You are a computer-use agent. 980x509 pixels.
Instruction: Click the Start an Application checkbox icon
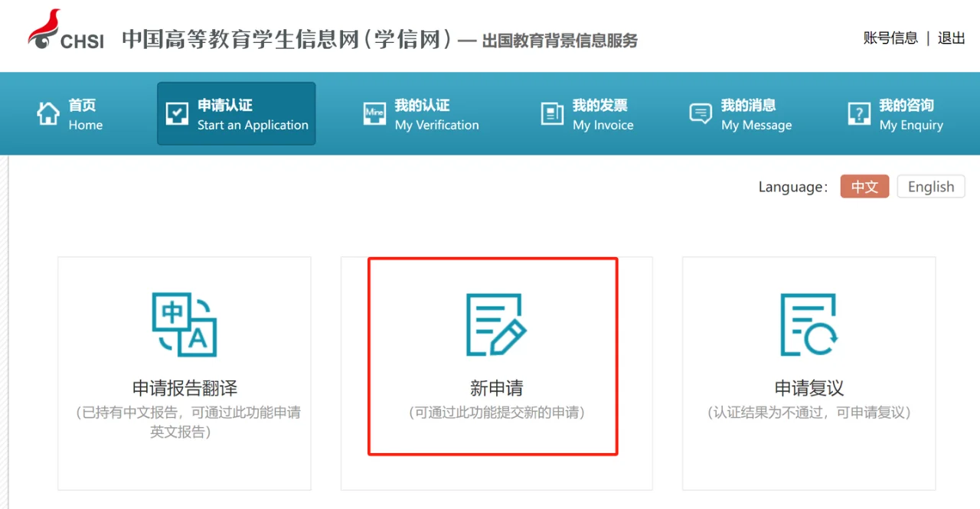pos(177,113)
